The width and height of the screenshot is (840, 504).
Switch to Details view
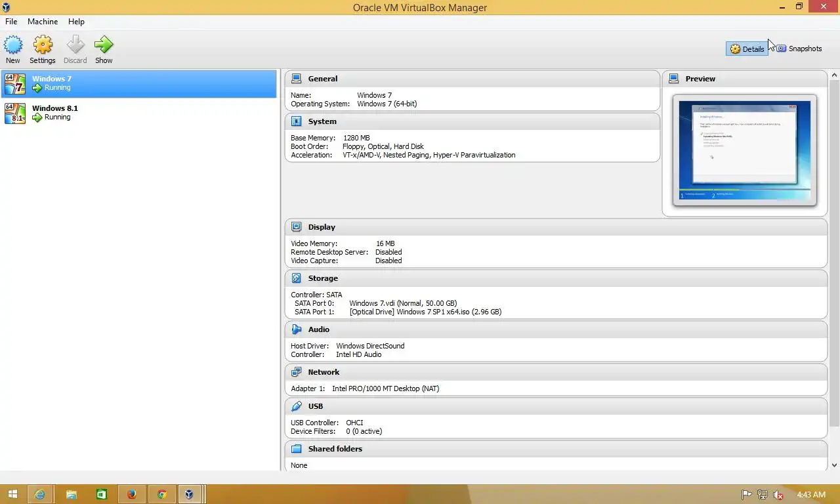click(x=747, y=49)
